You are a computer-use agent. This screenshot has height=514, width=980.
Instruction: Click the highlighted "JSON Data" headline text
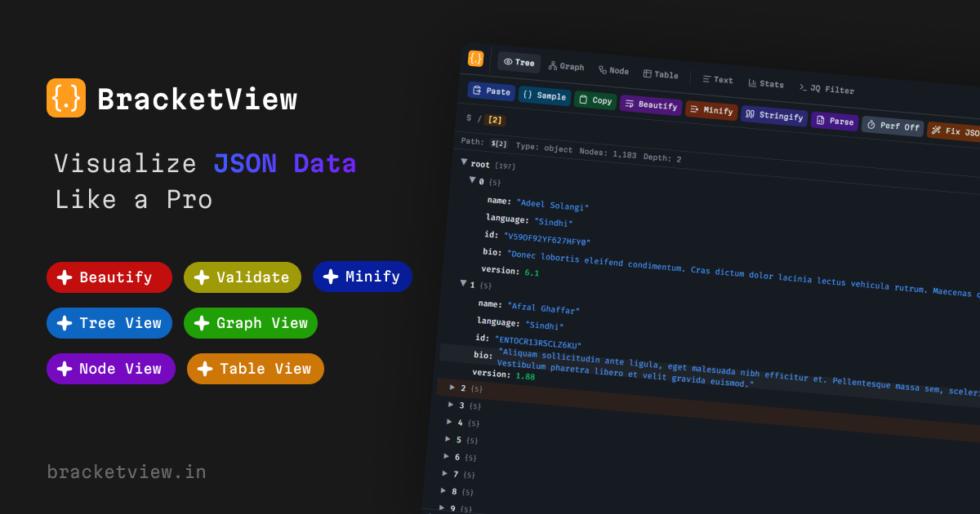click(x=285, y=163)
